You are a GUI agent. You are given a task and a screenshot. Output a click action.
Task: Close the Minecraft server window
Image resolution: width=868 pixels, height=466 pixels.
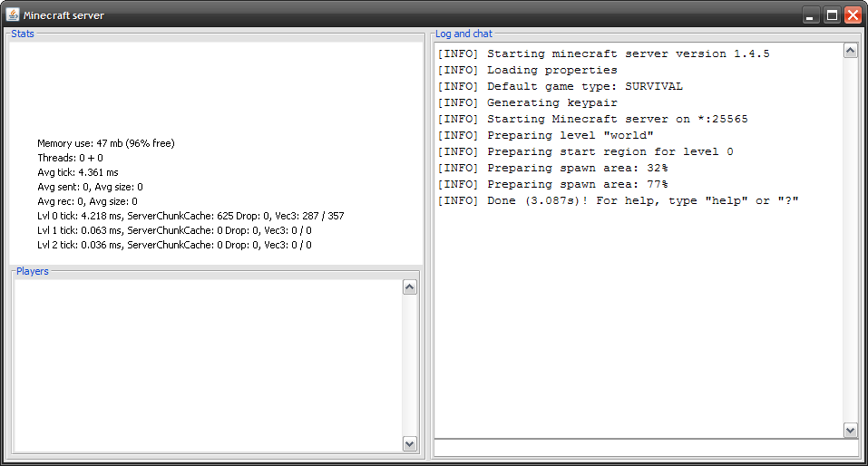tap(853, 15)
